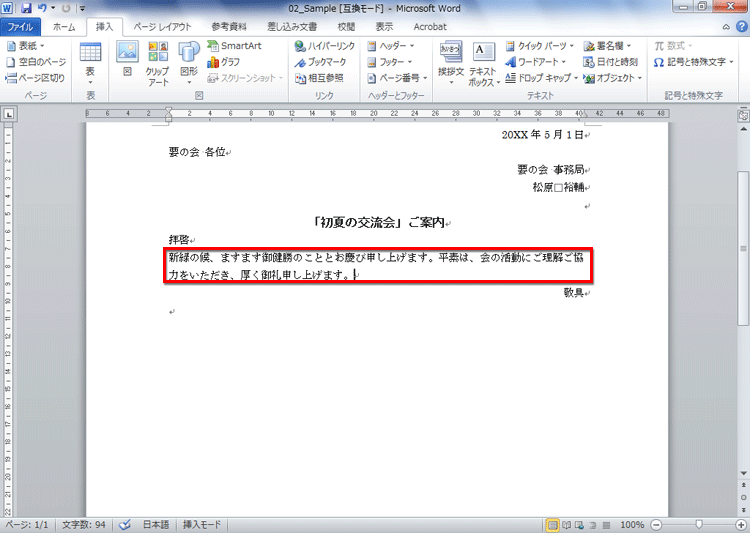Click the date text 20XX年5月1日
750x533 pixels.
tap(543, 135)
